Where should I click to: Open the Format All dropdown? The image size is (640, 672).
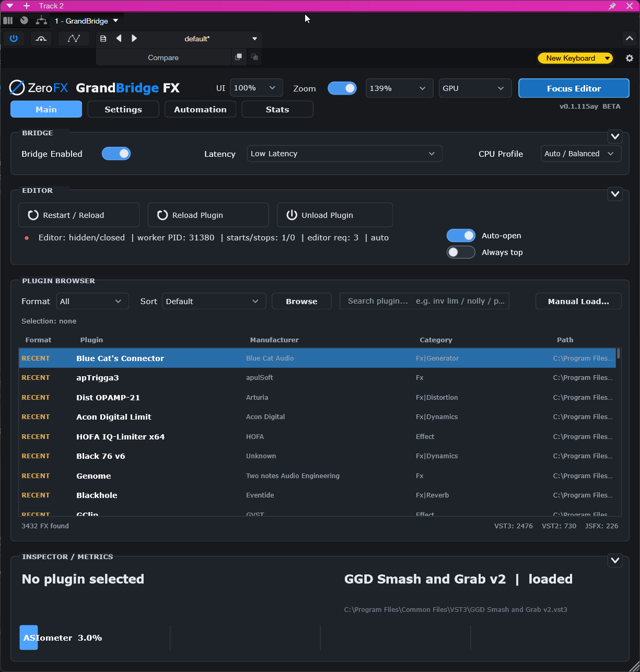click(92, 301)
